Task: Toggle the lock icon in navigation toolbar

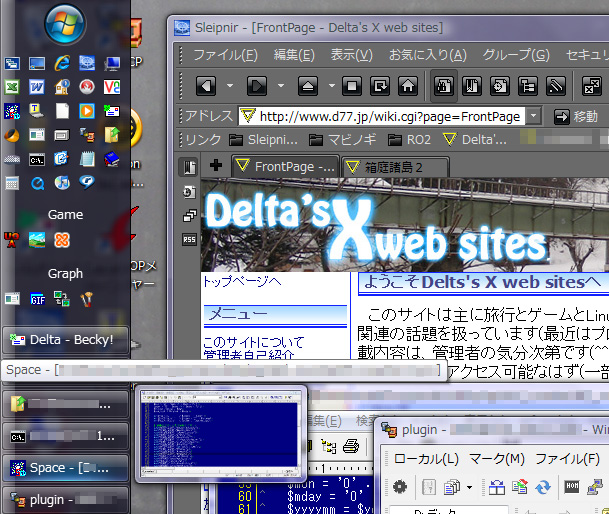Action: click(x=446, y=86)
